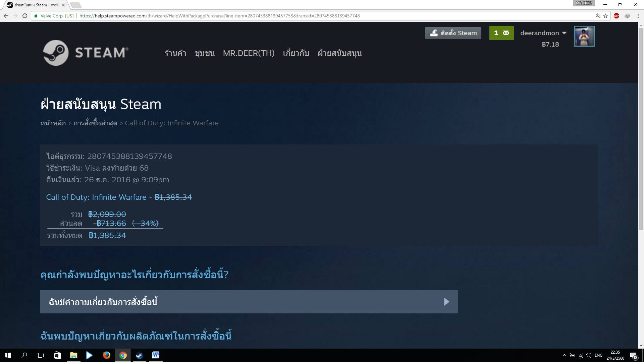Click the user profile avatar thumbnail

pyautogui.click(x=584, y=36)
